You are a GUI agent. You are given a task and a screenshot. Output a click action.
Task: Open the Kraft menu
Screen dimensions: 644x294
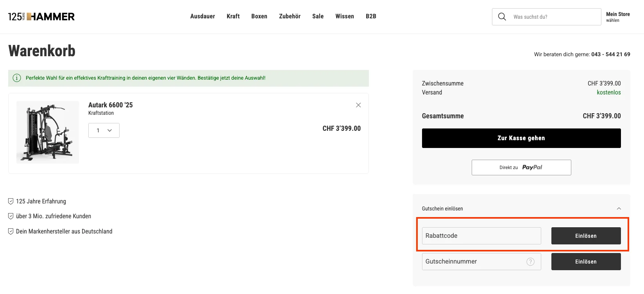click(x=233, y=16)
